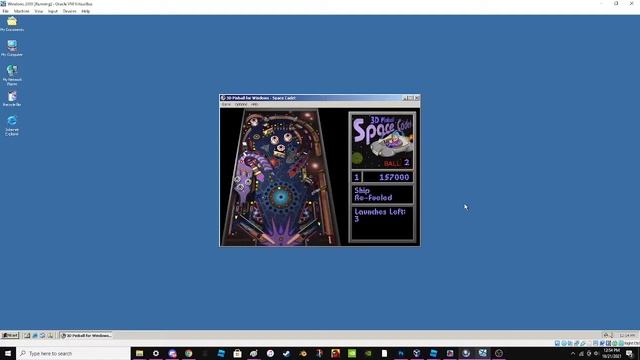Click the Space Cadet logo artwork
The width and height of the screenshot is (640, 360).
point(382,141)
